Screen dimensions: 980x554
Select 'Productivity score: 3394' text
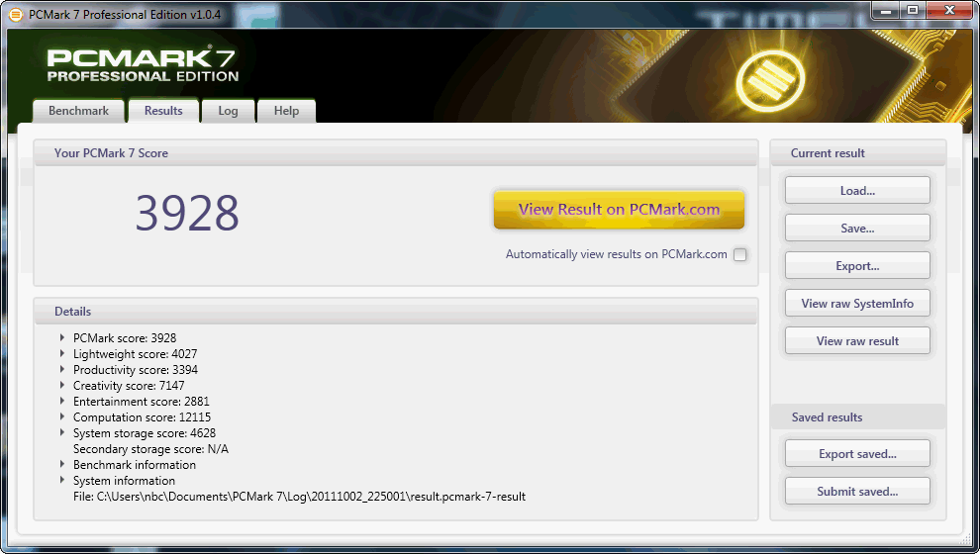135,370
